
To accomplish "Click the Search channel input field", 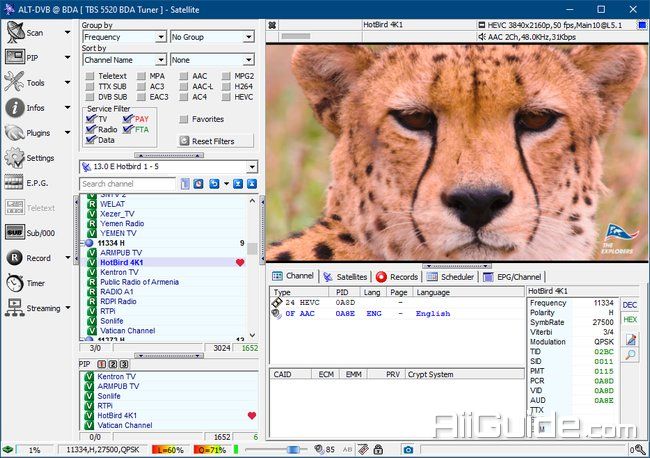I will pyautogui.click(x=128, y=184).
